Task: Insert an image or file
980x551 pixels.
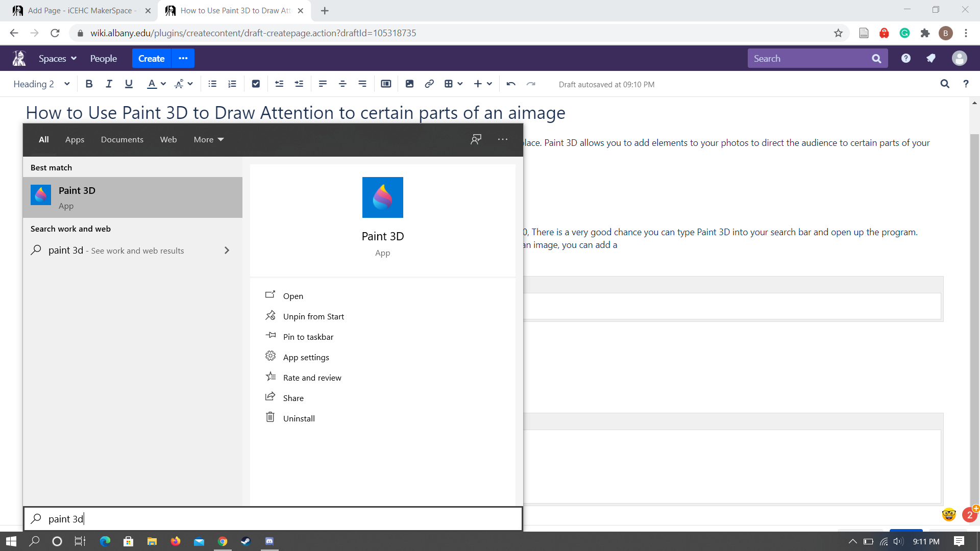Action: pyautogui.click(x=409, y=84)
